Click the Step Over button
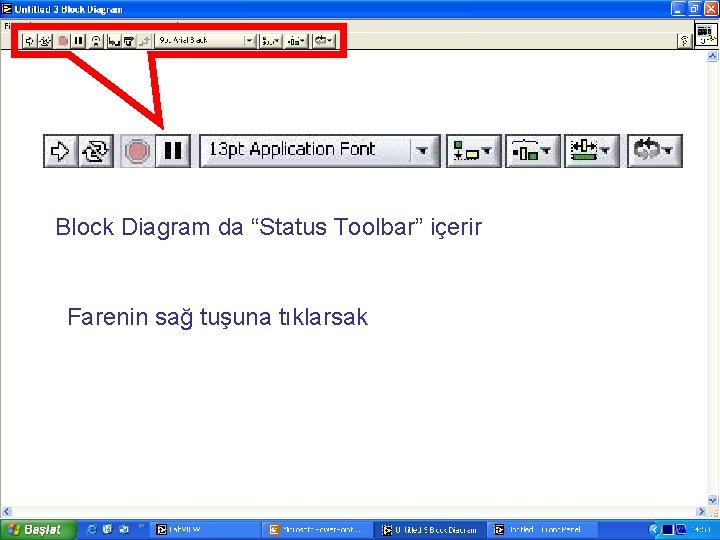The height and width of the screenshot is (540, 720). [129, 41]
